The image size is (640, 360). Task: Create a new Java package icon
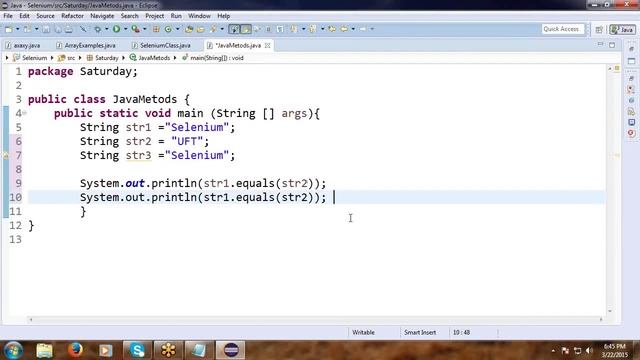pos(156,29)
